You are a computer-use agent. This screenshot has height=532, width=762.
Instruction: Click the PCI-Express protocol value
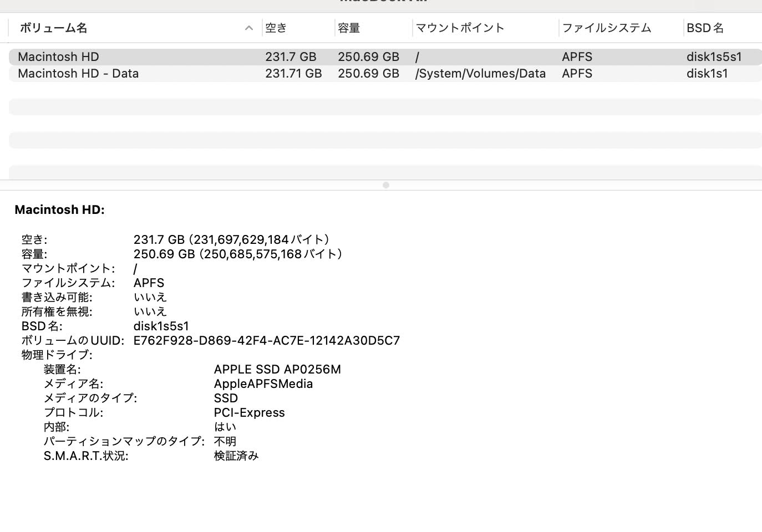point(249,412)
